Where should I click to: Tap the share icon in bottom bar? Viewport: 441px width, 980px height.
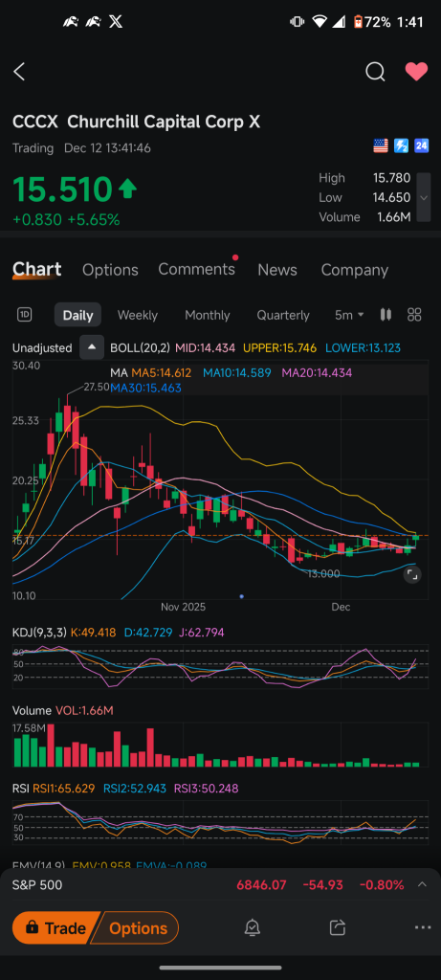(338, 928)
